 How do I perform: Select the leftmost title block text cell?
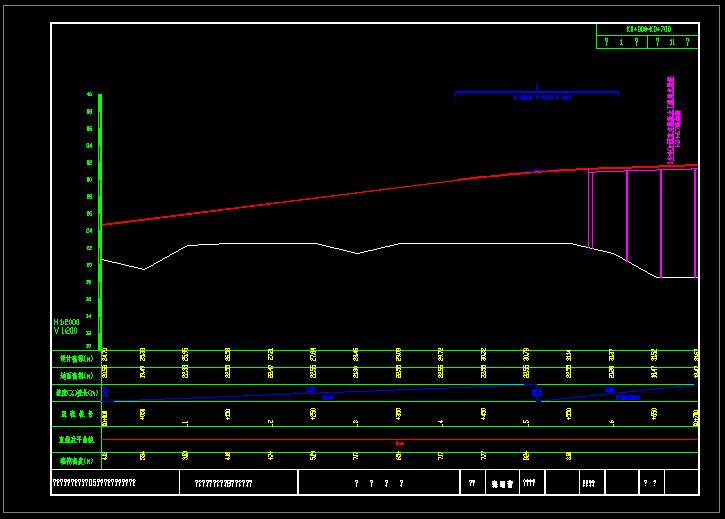[94, 483]
